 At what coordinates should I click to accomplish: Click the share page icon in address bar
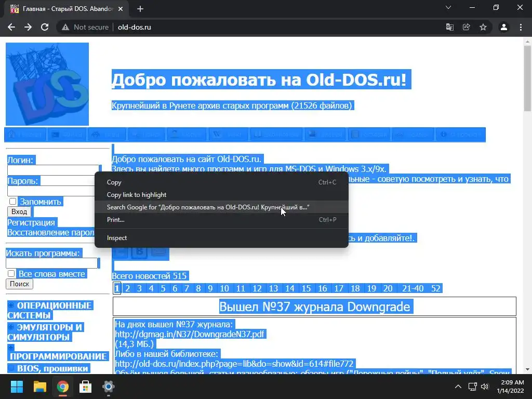466,27
